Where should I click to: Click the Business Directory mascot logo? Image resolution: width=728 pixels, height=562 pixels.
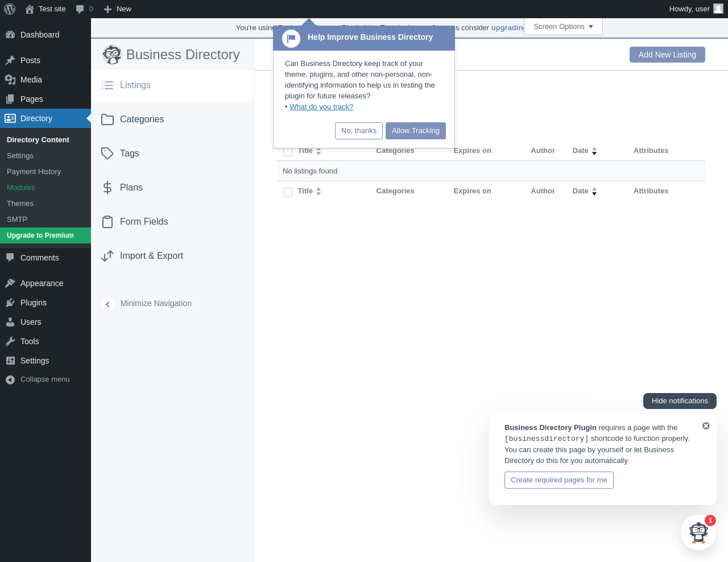(112, 55)
